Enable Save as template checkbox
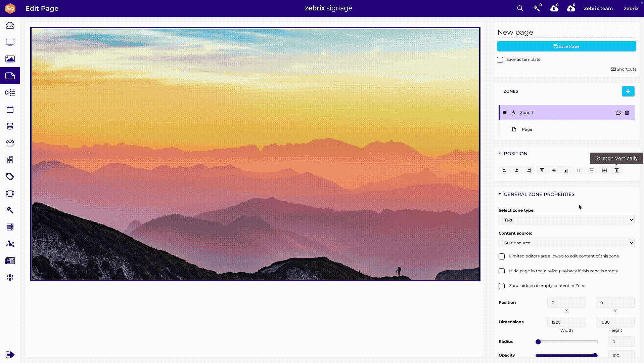 (x=500, y=60)
